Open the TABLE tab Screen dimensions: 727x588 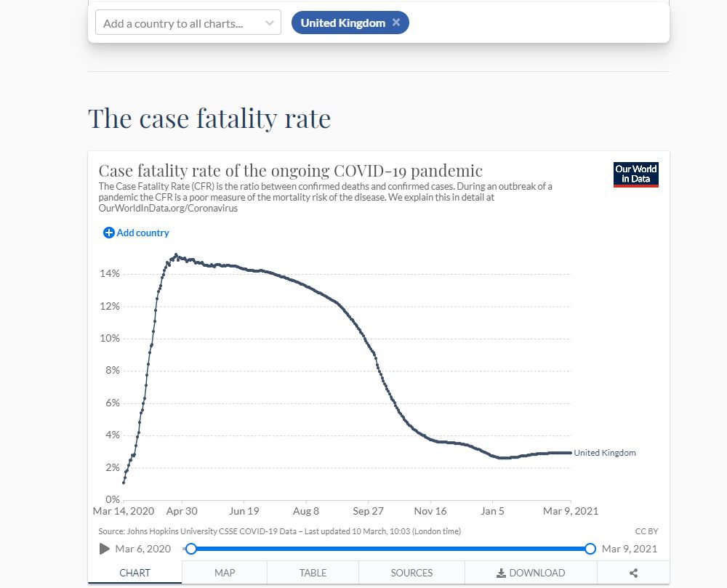(313, 573)
